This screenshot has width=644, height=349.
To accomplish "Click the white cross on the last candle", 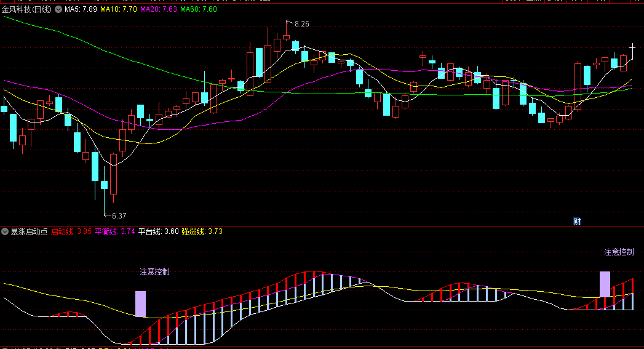I will (632, 47).
